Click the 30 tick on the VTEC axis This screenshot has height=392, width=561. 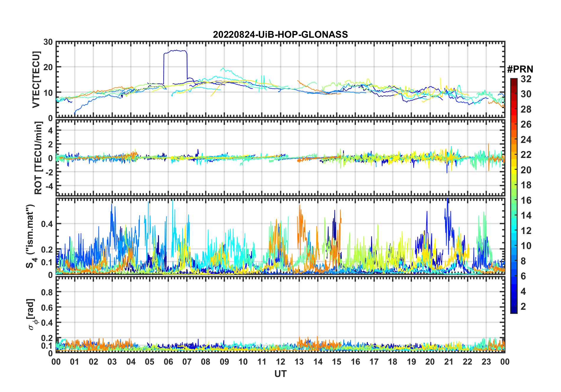[48, 42]
